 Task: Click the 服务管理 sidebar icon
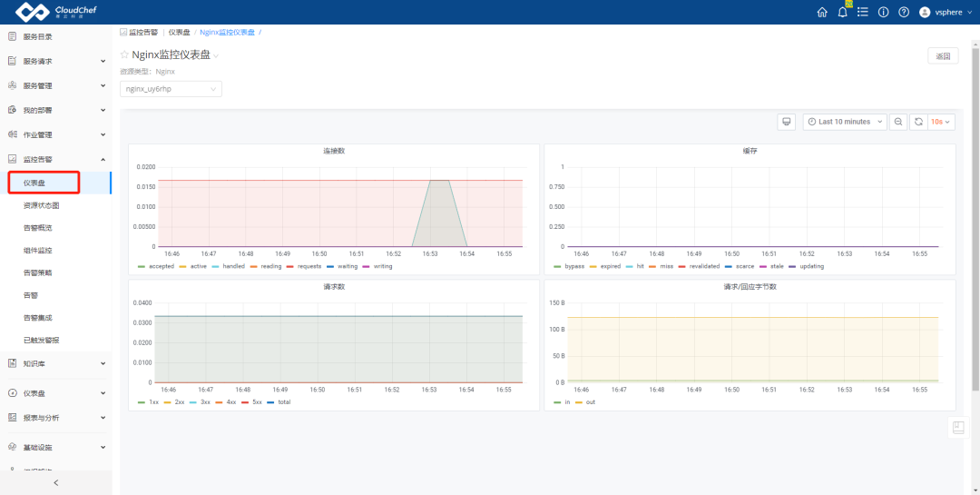[x=11, y=85]
